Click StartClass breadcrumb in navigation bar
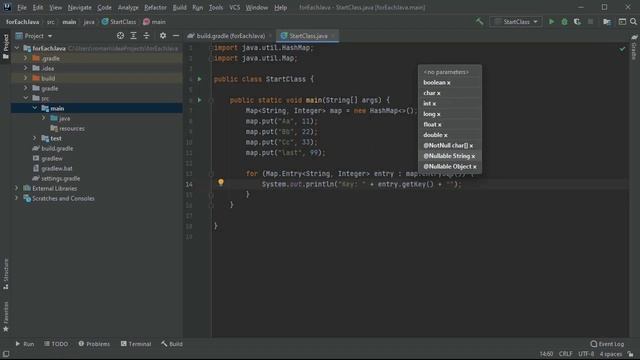Screen dimensions: 640x360 tap(119, 22)
